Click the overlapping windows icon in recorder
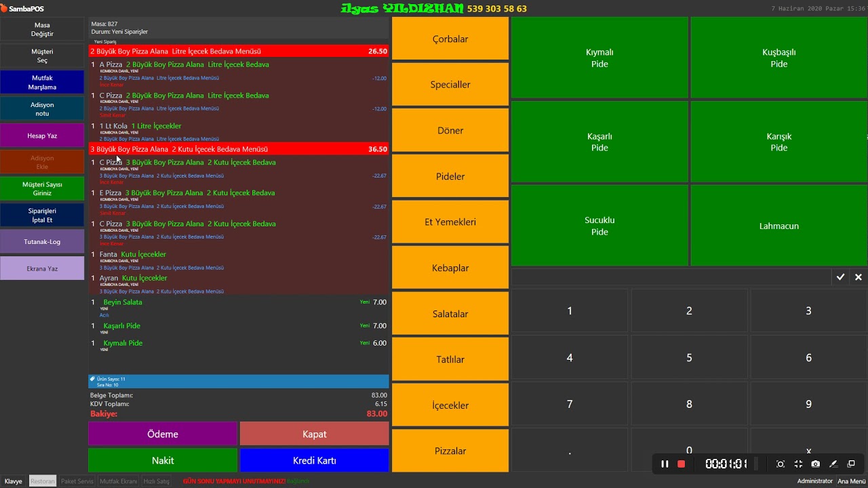Viewport: 868px width, 488px height. (851, 464)
